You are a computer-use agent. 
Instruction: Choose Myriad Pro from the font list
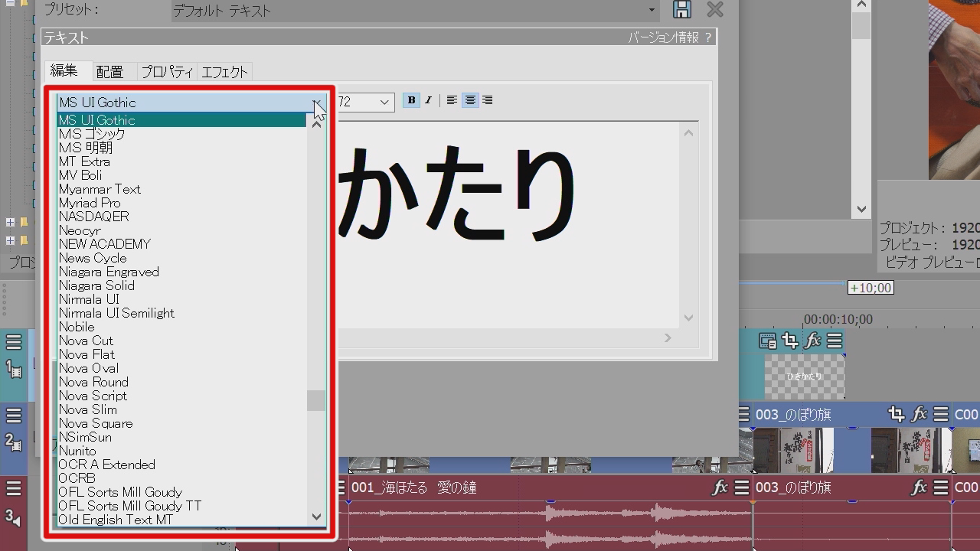(90, 203)
